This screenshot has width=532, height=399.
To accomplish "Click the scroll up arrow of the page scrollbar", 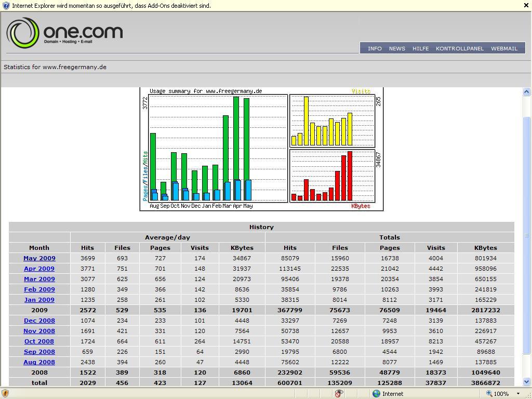I will click(x=526, y=91).
